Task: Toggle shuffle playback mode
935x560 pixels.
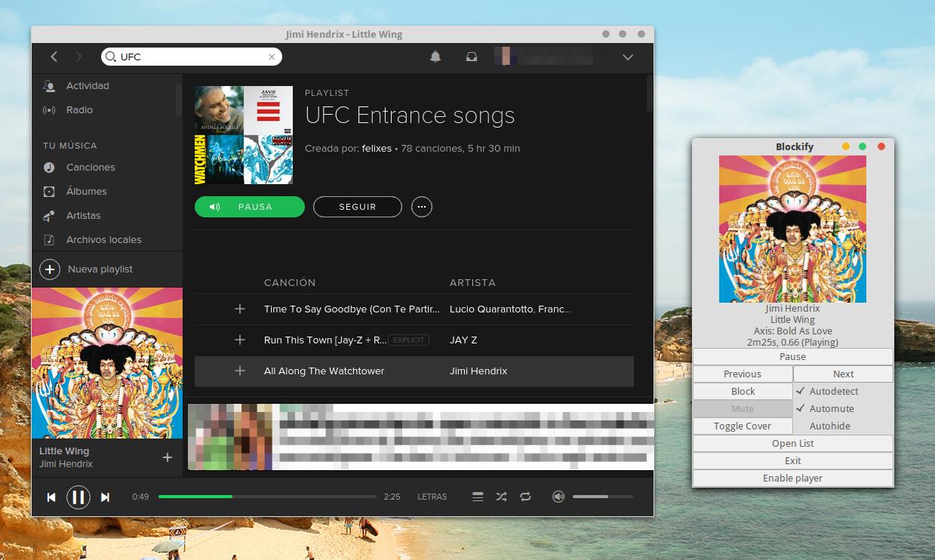Action: pos(501,497)
